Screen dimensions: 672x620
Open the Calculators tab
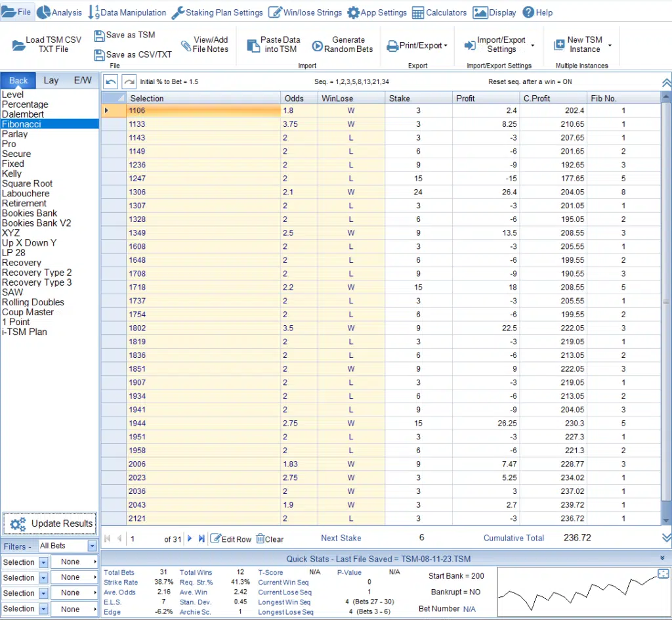tap(439, 12)
